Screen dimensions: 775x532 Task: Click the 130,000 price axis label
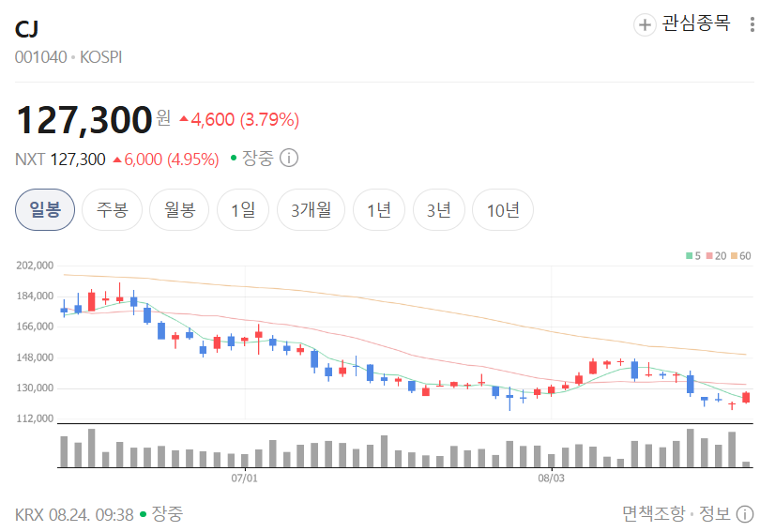(35, 388)
